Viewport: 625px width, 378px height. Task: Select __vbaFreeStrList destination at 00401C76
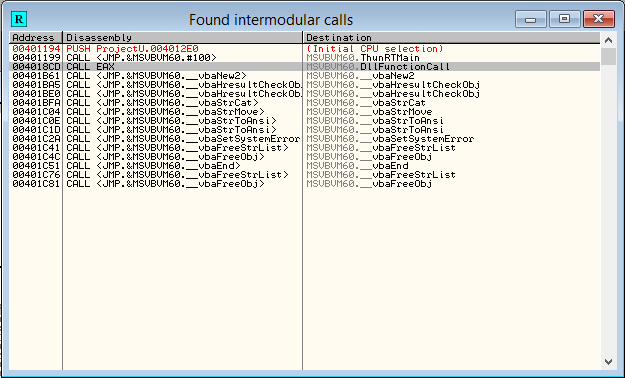coord(381,175)
